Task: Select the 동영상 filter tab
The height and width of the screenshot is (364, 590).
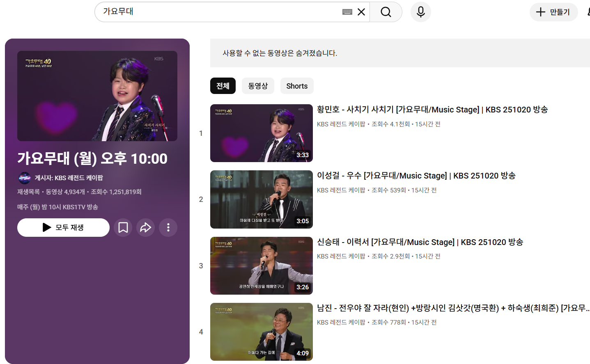Action: [x=258, y=86]
